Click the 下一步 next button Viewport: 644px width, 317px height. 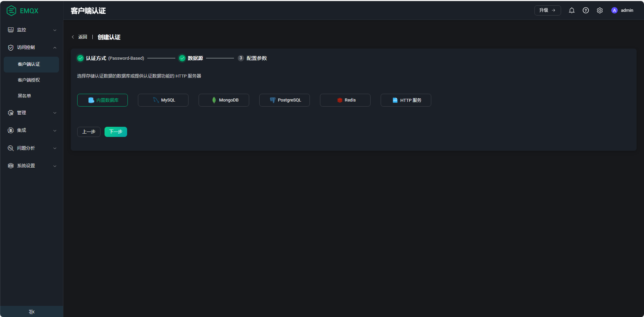coord(116,132)
